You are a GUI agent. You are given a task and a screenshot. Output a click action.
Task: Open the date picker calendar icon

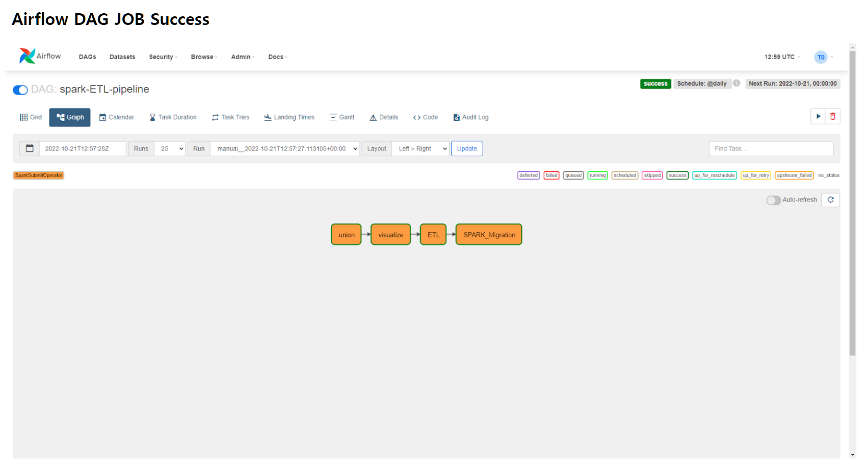tap(30, 148)
